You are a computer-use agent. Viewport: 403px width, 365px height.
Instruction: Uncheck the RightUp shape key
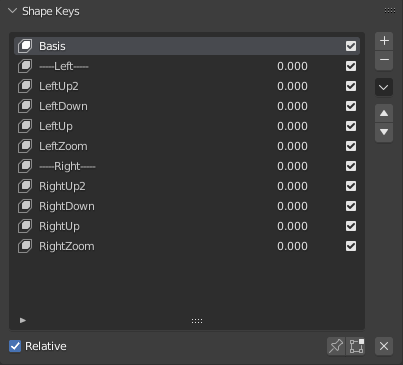351,226
